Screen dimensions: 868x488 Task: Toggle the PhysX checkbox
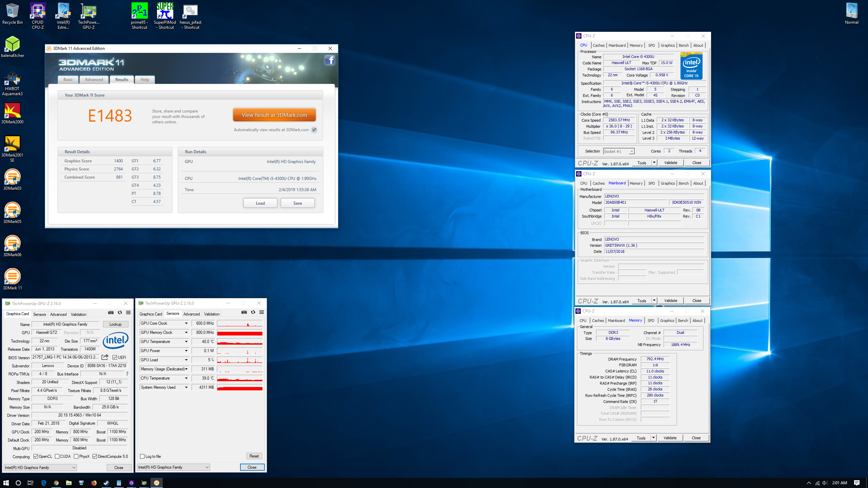[x=76, y=456]
